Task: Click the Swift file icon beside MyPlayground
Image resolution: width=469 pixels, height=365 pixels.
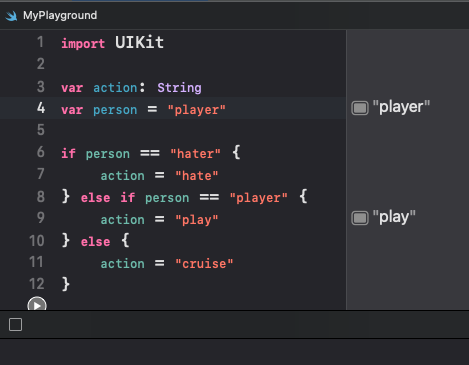Action: point(11,16)
